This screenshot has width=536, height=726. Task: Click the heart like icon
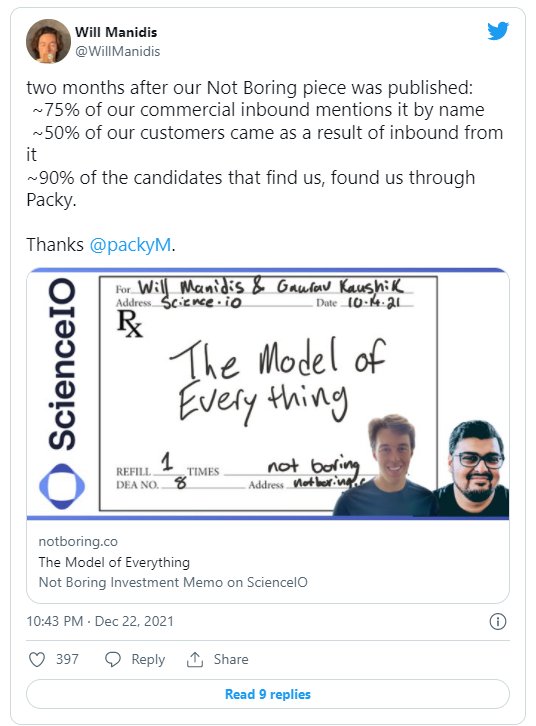pos(37,659)
